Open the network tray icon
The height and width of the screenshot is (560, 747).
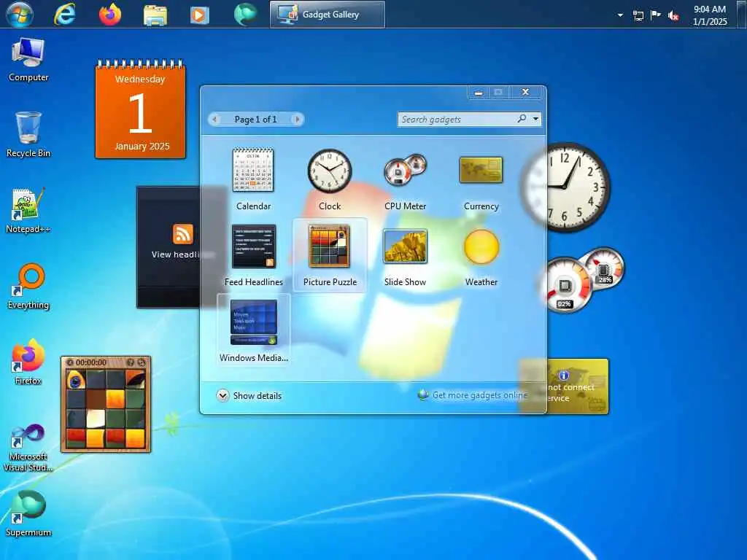pyautogui.click(x=638, y=16)
